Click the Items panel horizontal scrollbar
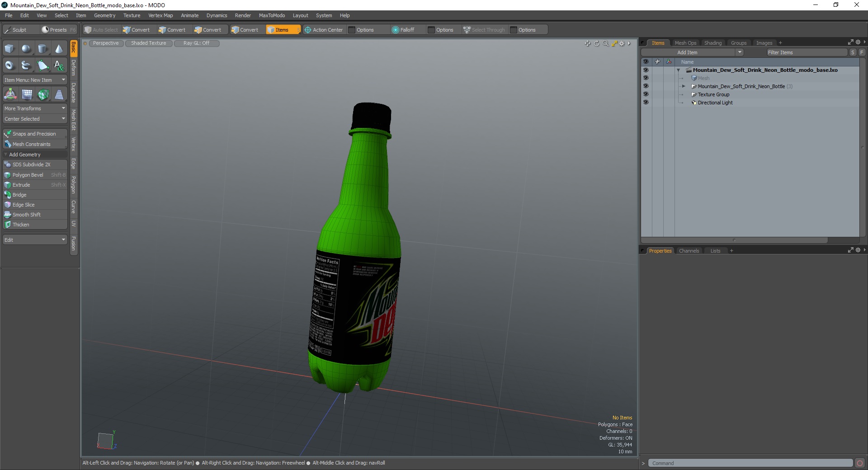 click(x=734, y=240)
